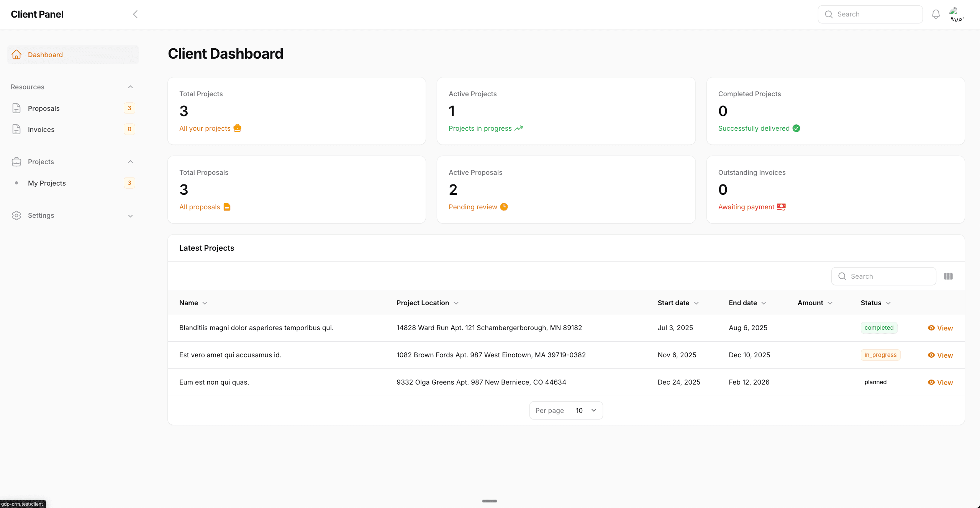The height and width of the screenshot is (508, 980).
Task: Click the Invoices document icon
Action: pyautogui.click(x=16, y=129)
